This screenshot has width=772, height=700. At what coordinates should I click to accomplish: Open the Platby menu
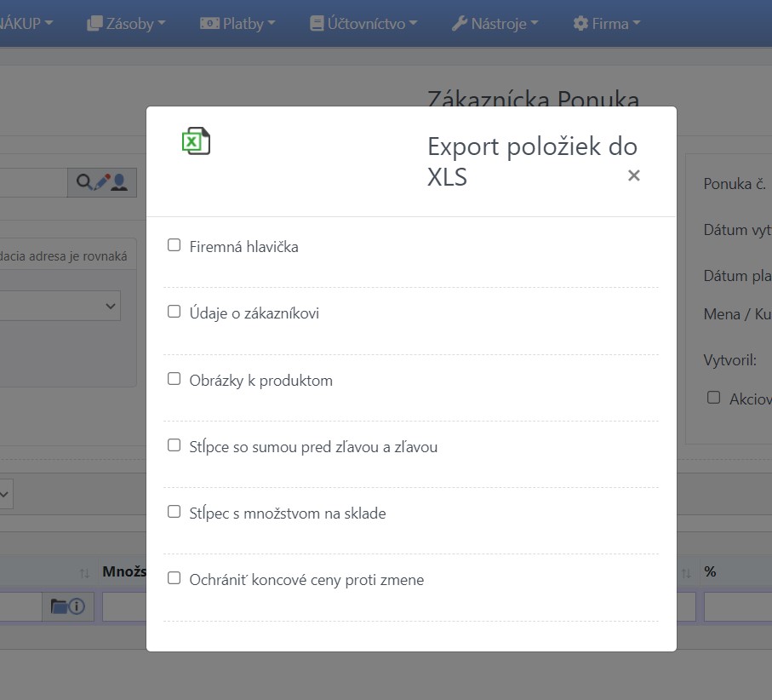pos(237,23)
